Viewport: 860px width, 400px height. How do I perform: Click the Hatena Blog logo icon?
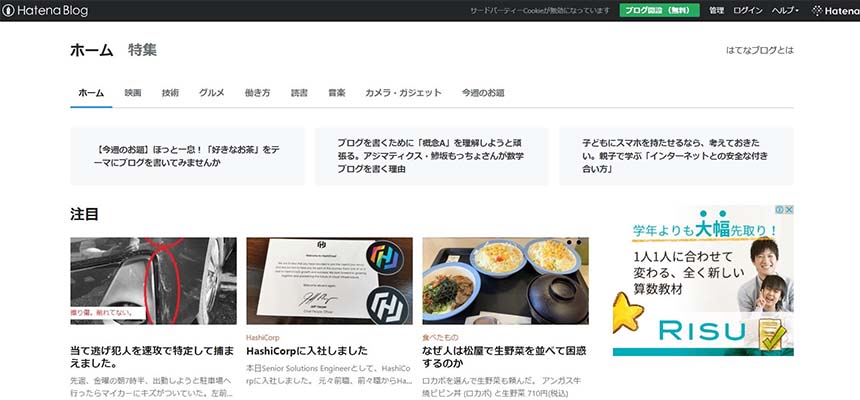point(9,10)
